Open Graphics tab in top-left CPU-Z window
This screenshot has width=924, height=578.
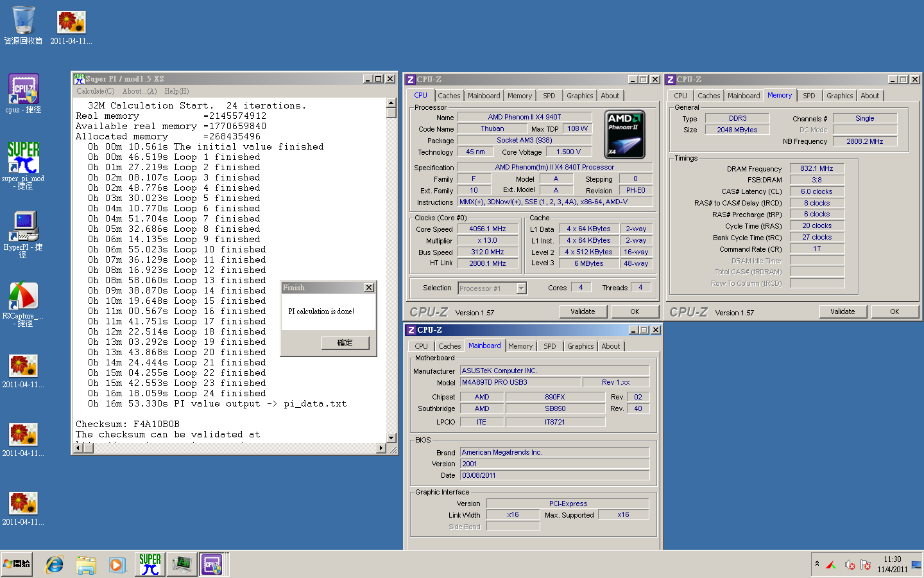pyautogui.click(x=580, y=96)
